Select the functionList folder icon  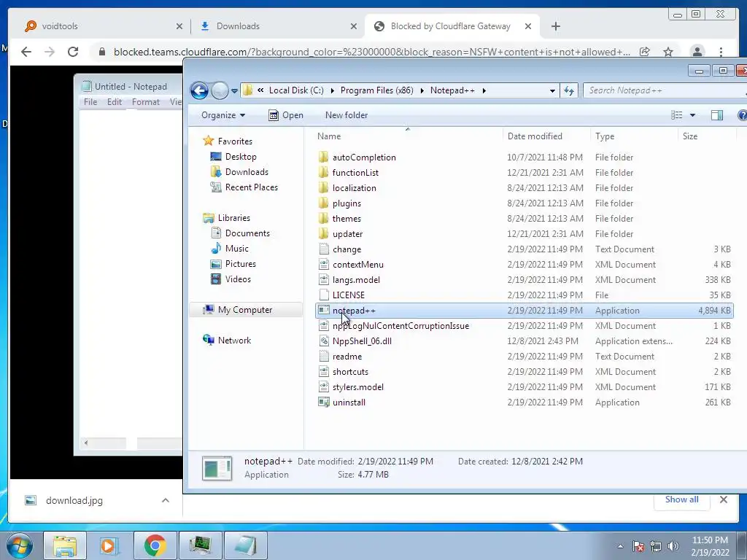(x=323, y=172)
